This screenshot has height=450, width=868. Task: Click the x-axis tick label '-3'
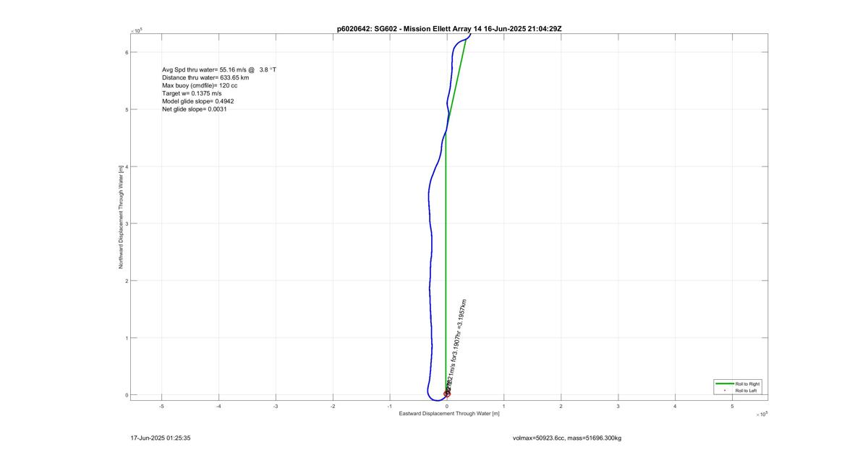pos(276,407)
